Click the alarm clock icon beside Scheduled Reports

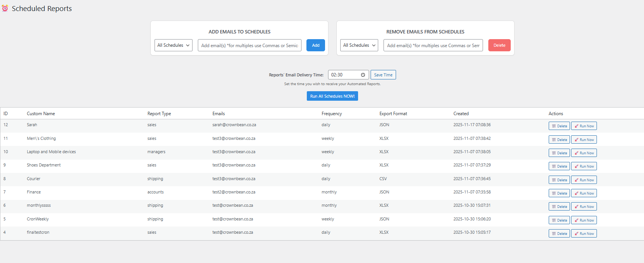pos(5,8)
